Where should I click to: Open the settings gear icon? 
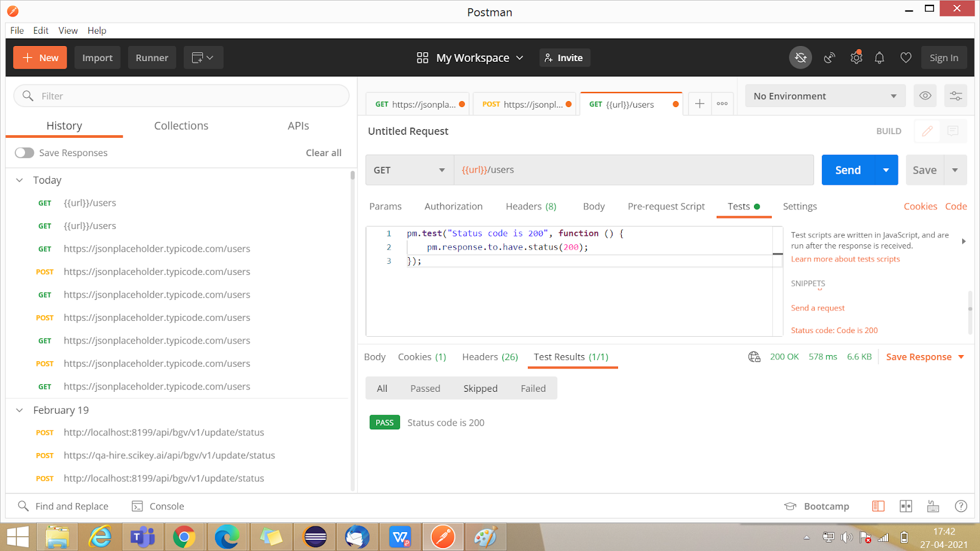pyautogui.click(x=856, y=58)
